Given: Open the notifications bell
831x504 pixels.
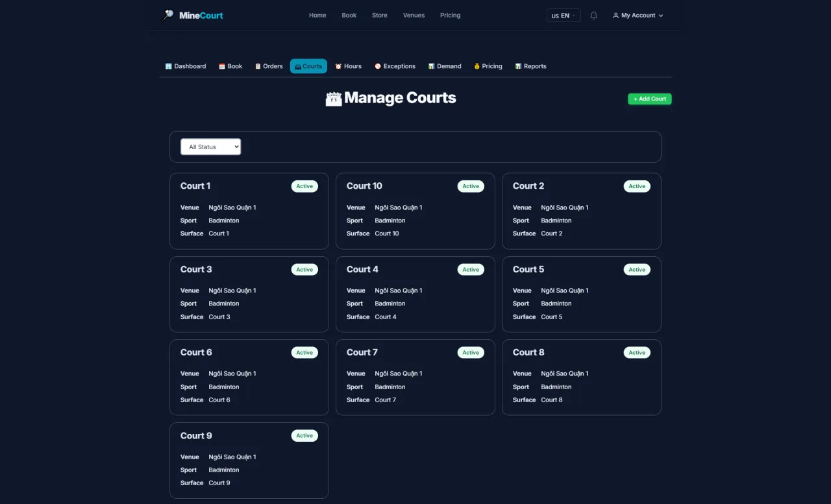Looking at the screenshot, I should 593,16.
